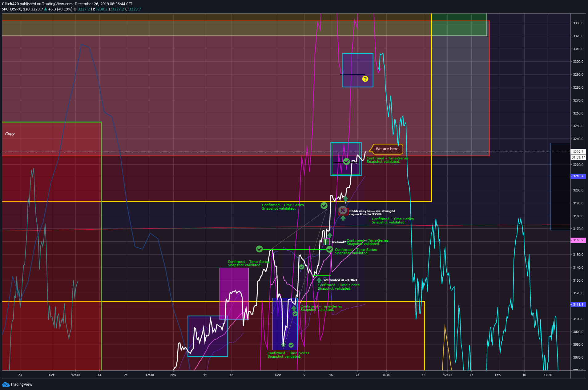Click the Confirmed label below the 'Ehhh maybe' note

click(x=393, y=220)
